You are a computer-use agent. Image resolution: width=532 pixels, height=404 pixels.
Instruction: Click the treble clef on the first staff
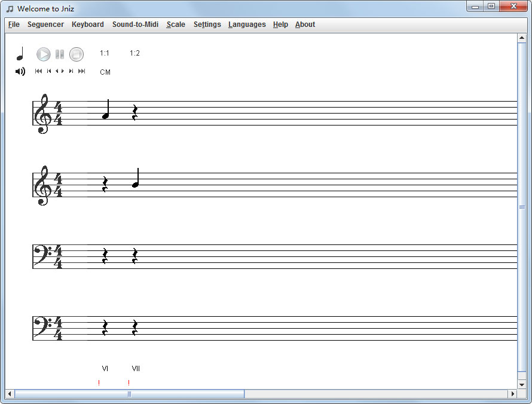[x=43, y=114]
